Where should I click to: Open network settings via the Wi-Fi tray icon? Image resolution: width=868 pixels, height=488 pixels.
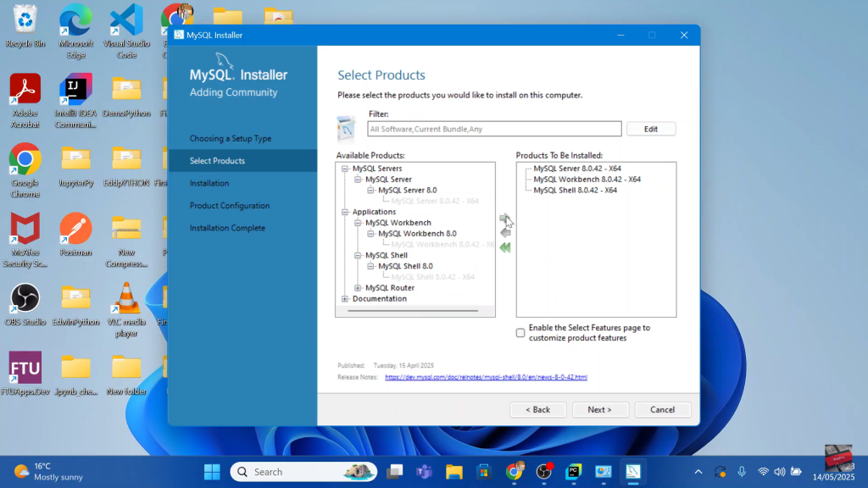[x=764, y=472]
